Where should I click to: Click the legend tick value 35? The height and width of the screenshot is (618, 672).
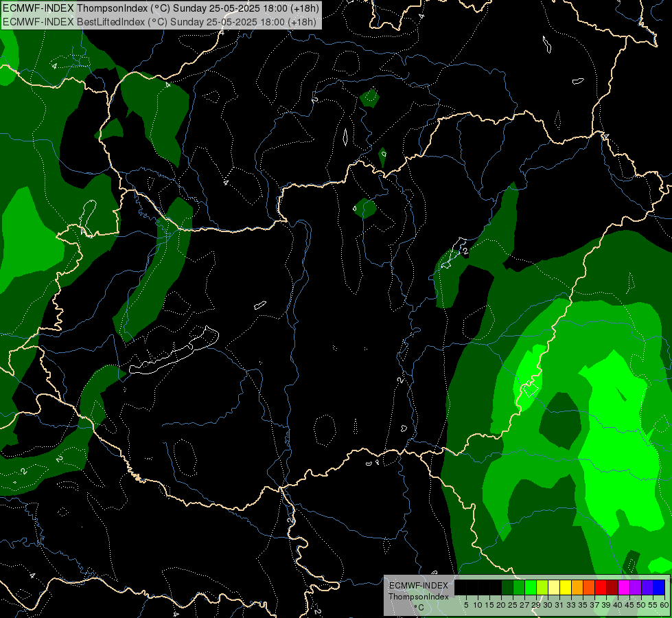click(x=583, y=605)
